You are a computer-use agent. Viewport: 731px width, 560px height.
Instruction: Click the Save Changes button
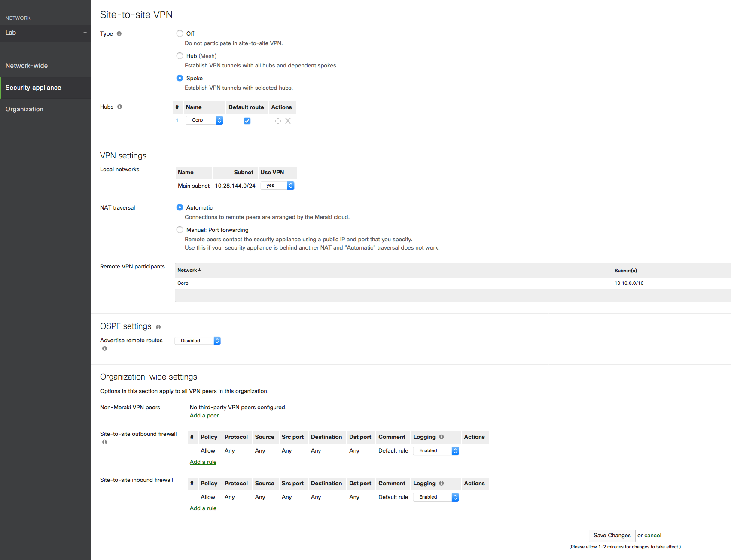pyautogui.click(x=612, y=536)
